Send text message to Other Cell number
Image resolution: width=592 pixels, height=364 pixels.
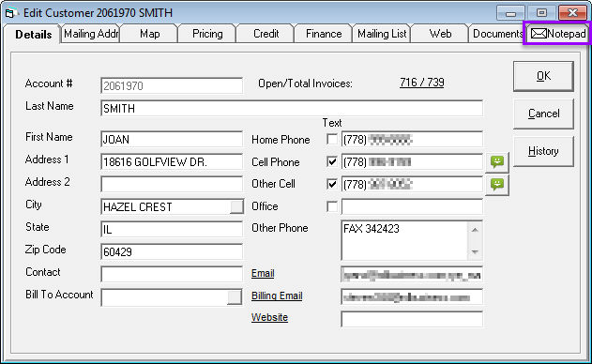pyautogui.click(x=497, y=185)
